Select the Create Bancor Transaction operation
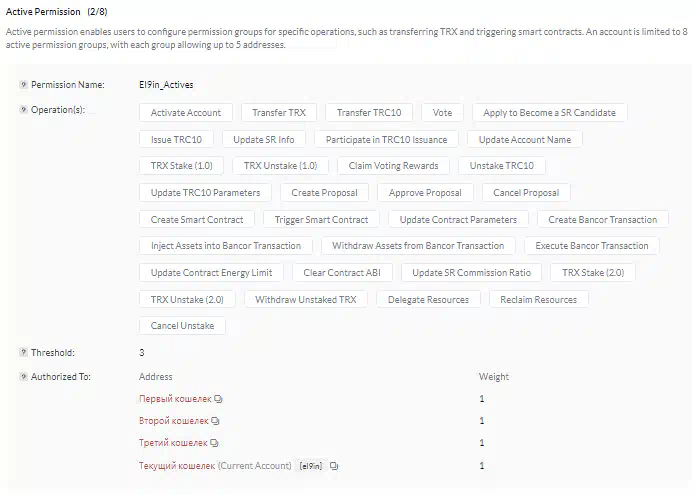 point(603,220)
